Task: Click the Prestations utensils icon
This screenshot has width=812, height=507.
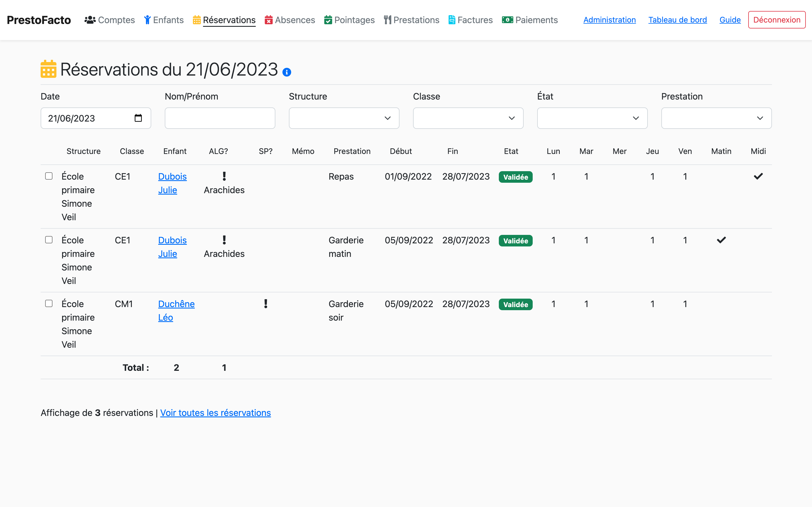Action: [387, 20]
